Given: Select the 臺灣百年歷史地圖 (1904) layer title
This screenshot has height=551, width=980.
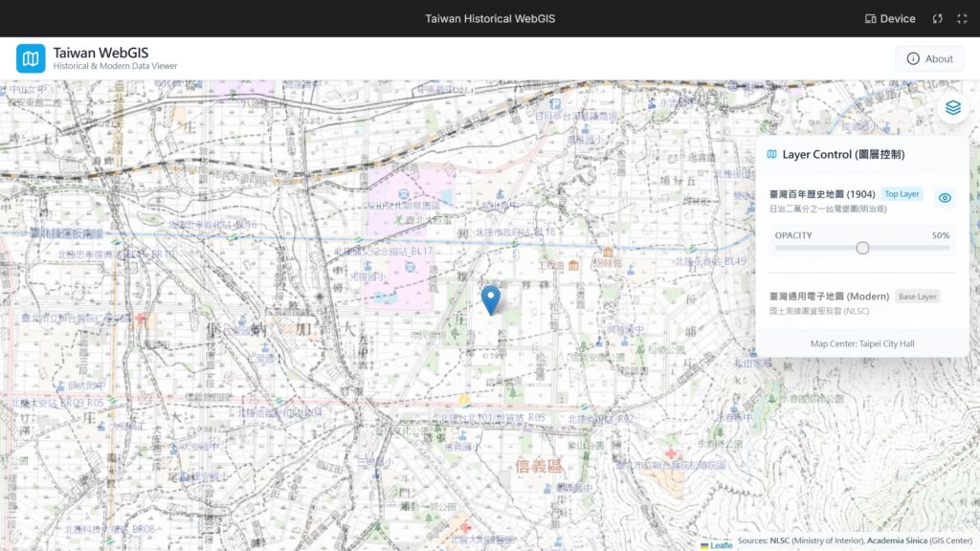Looking at the screenshot, I should click(822, 194).
